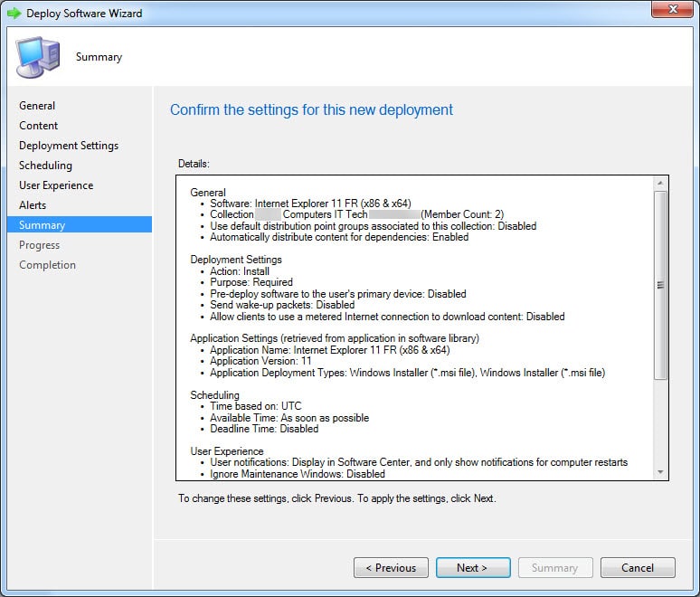The width and height of the screenshot is (700, 597).
Task: Click the Progress step in sidebar
Action: pos(39,245)
